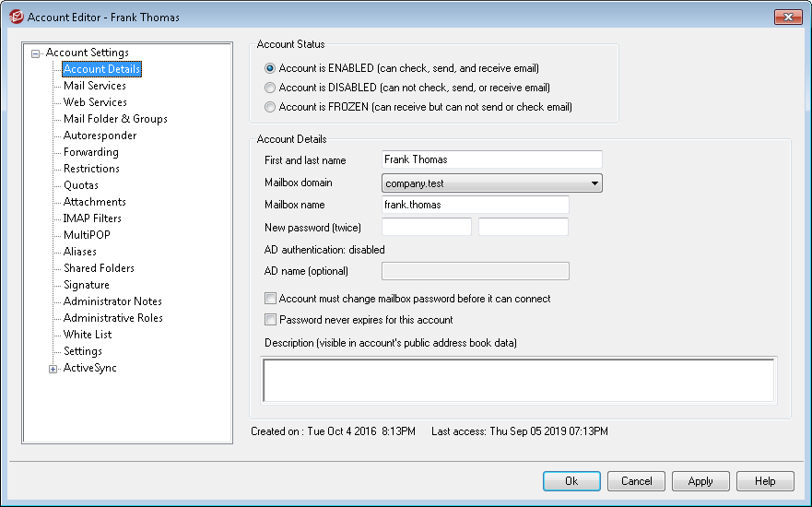Screen dimensions: 812x507
Task: Select the Account is ENABLED radio button
Action: [270, 68]
